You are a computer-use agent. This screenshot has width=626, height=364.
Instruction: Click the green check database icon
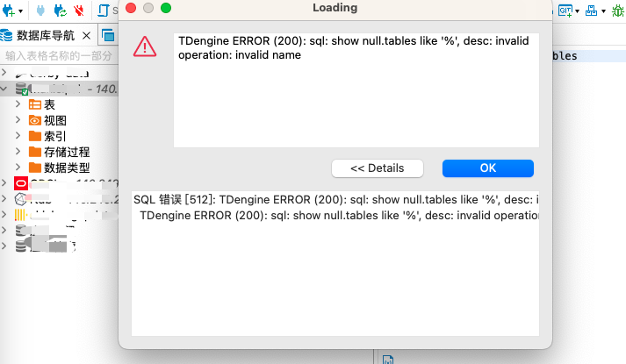22,89
